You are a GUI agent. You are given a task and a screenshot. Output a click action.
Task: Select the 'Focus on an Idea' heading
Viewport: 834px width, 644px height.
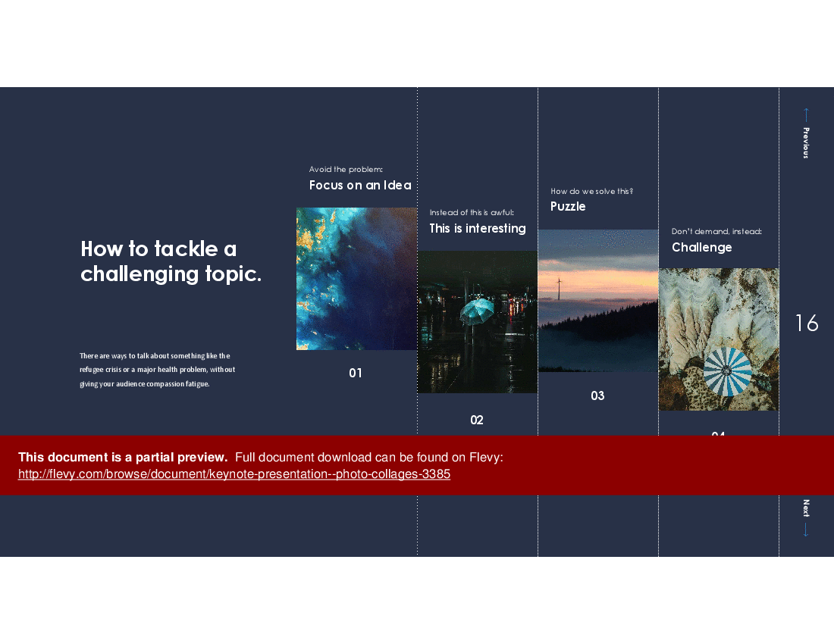[360, 185]
